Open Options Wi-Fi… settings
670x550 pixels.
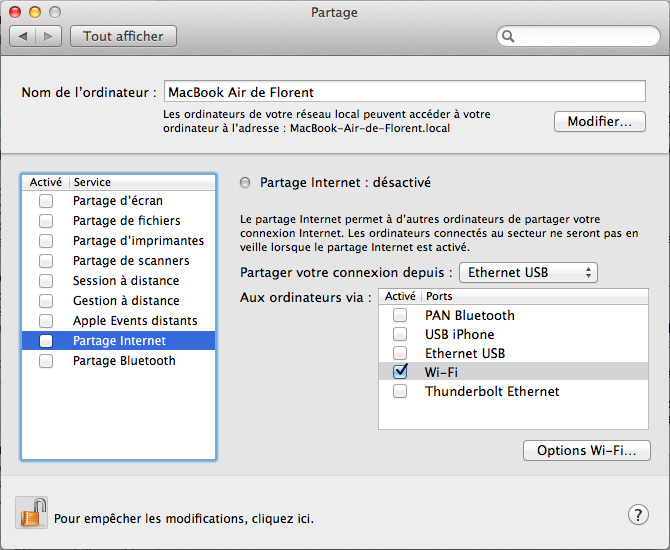click(x=586, y=450)
